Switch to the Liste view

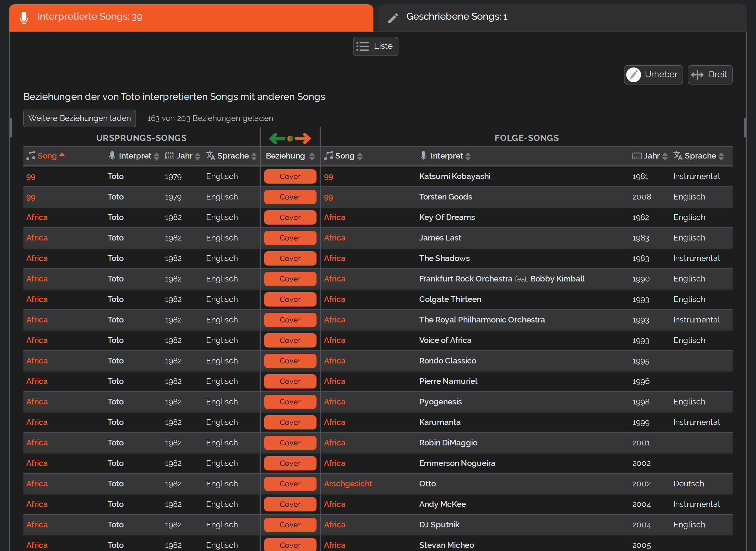click(x=375, y=46)
